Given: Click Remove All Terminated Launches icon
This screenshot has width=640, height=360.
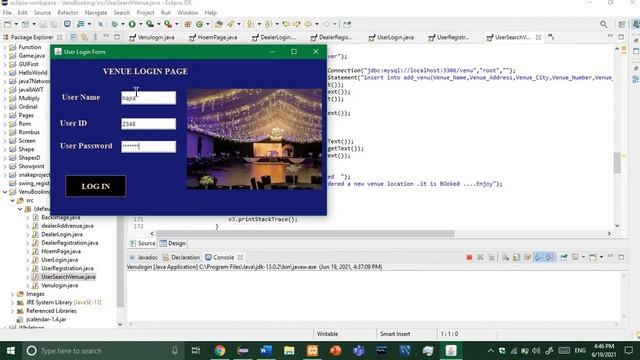Looking at the screenshot, I should click(x=491, y=257).
